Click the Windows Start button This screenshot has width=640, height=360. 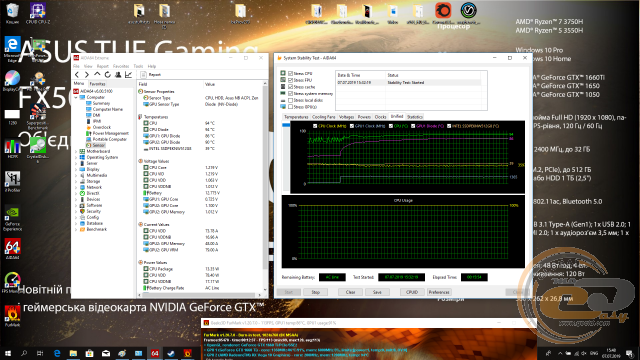(x=7, y=353)
